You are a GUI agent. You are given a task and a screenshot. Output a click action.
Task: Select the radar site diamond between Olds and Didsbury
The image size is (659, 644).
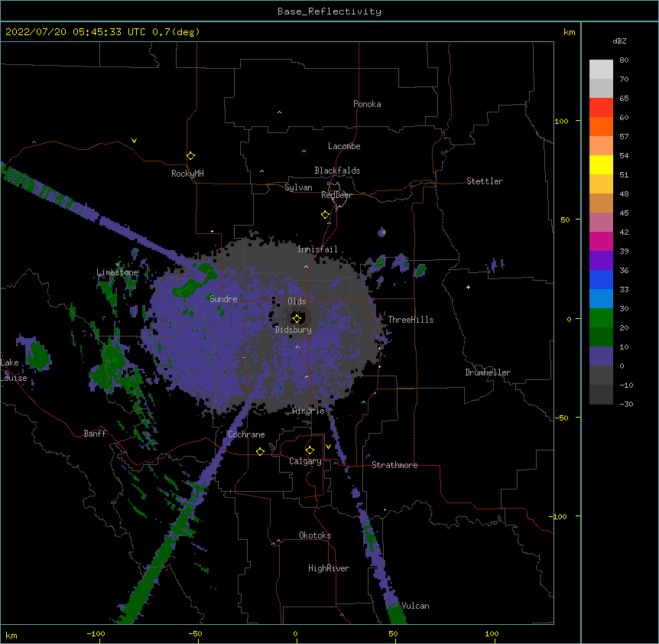click(297, 319)
